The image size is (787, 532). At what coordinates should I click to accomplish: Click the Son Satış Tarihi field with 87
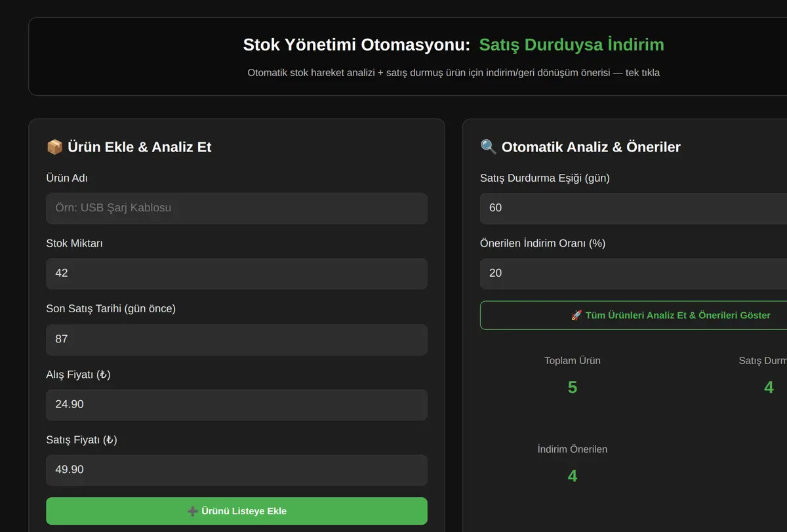237,339
